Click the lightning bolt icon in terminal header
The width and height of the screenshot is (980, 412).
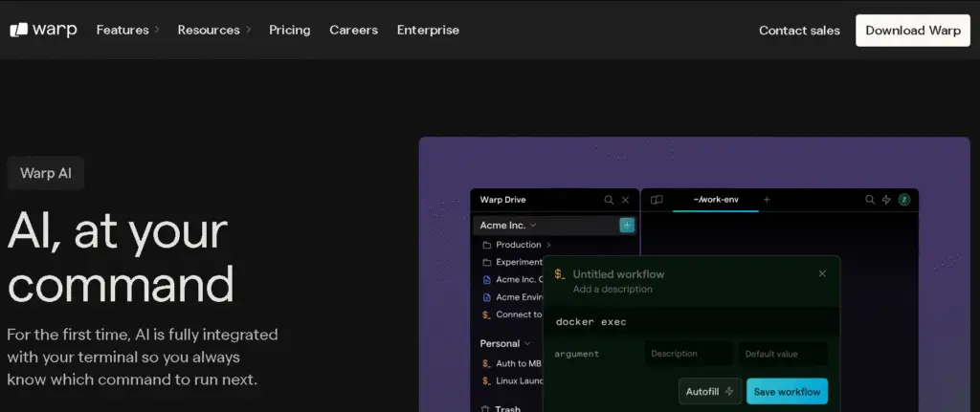point(886,200)
